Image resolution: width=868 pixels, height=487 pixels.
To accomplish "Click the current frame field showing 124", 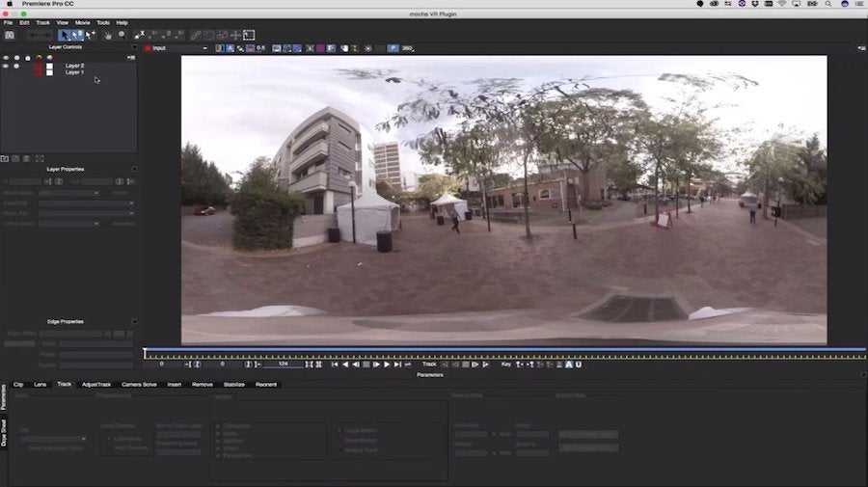I will click(283, 365).
